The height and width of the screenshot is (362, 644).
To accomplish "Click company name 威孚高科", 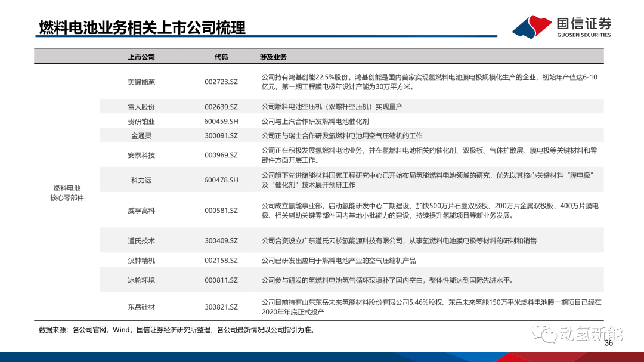I will pyautogui.click(x=141, y=211).
